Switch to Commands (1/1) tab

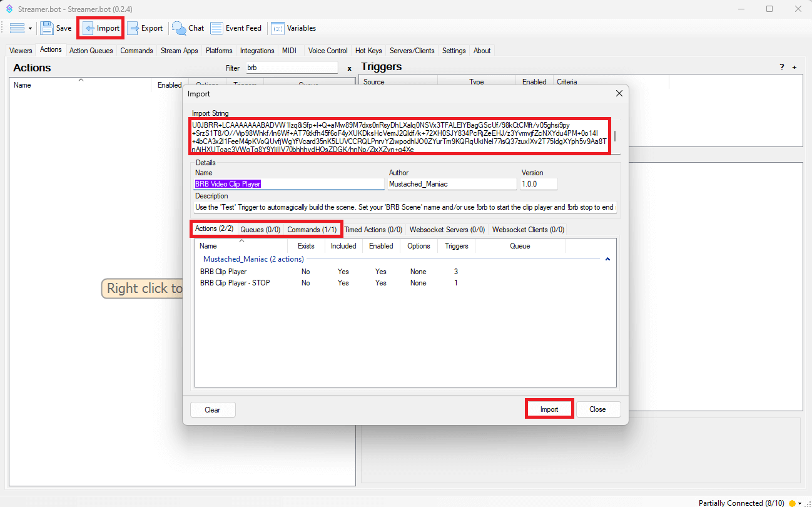312,230
